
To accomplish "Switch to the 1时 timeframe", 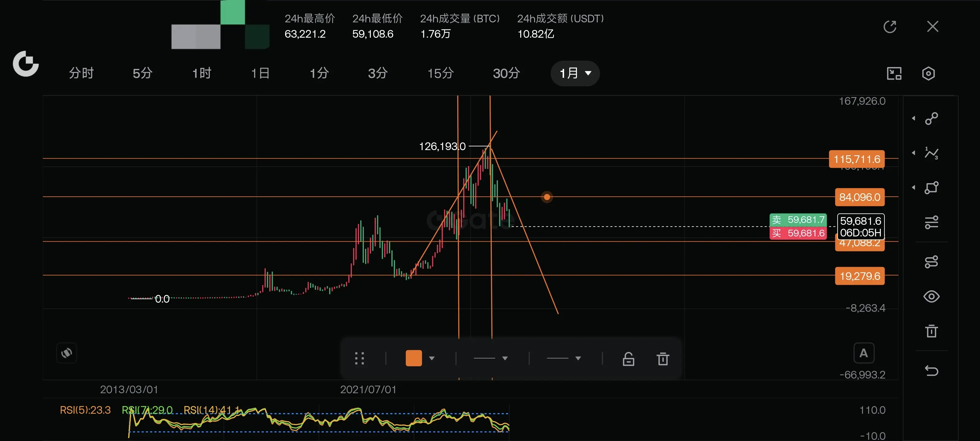I will [x=202, y=73].
